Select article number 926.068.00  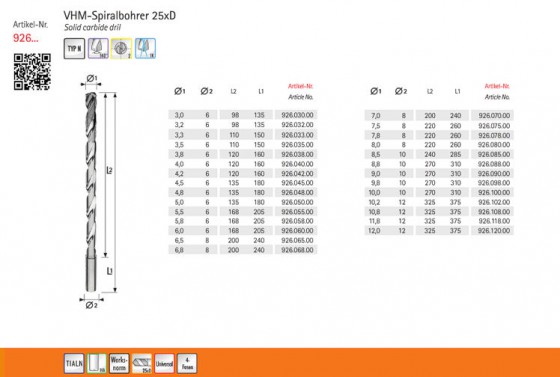point(297,250)
